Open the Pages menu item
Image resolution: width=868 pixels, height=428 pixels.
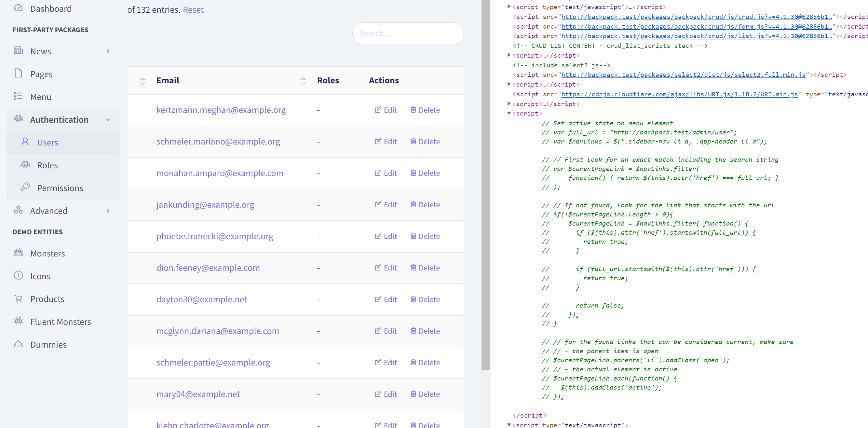(x=41, y=74)
